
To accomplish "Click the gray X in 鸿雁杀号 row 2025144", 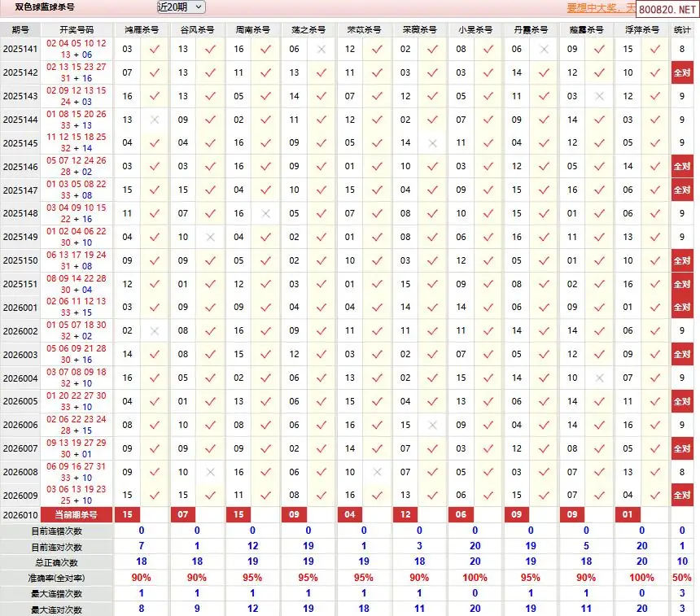I will pos(155,120).
